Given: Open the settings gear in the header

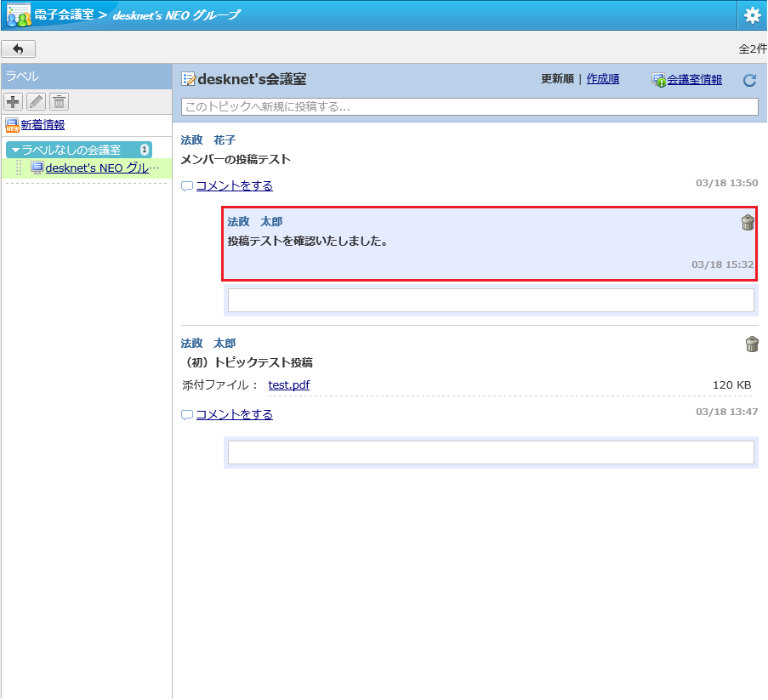Looking at the screenshot, I should click(x=752, y=15).
